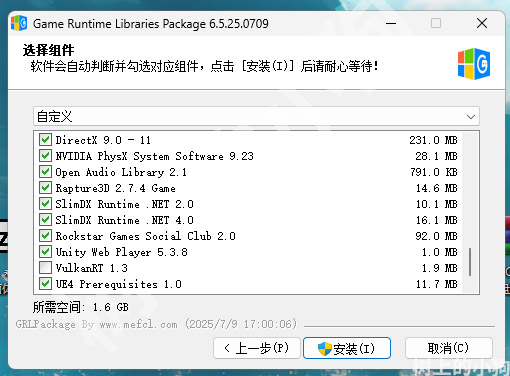Click the large colorful G logo in header
Image resolution: width=510 pixels, height=376 pixels.
click(x=474, y=64)
